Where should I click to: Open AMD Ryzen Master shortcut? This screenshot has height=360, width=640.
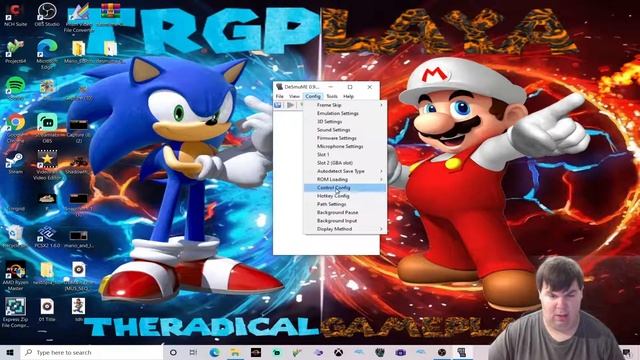pos(16,276)
